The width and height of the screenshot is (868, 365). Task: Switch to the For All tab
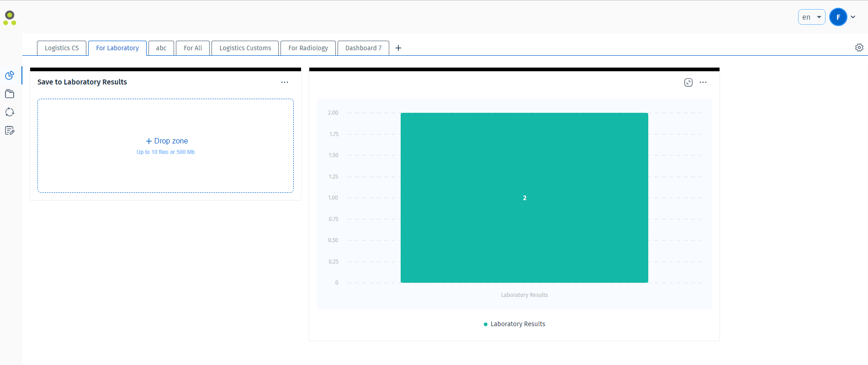pyautogui.click(x=193, y=48)
